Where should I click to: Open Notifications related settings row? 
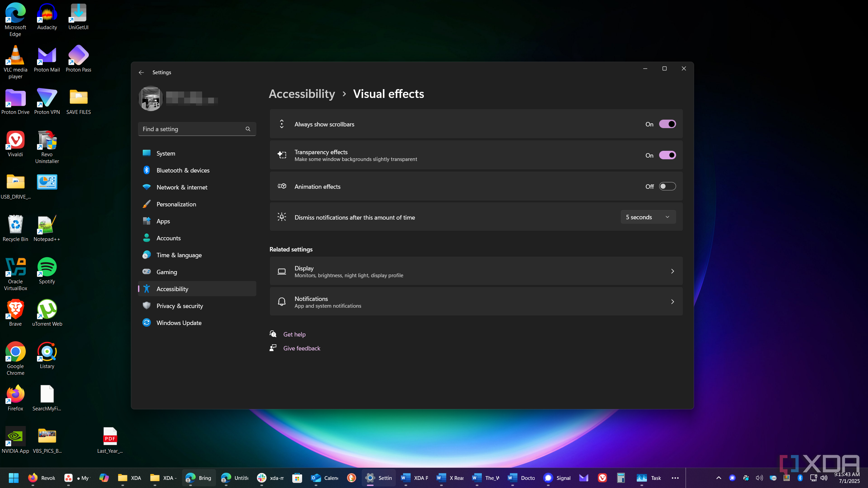[476, 302]
